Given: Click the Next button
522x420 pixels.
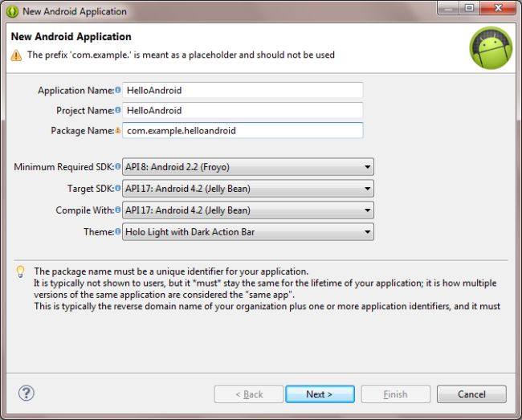Looking at the screenshot, I should pyautogui.click(x=320, y=394).
